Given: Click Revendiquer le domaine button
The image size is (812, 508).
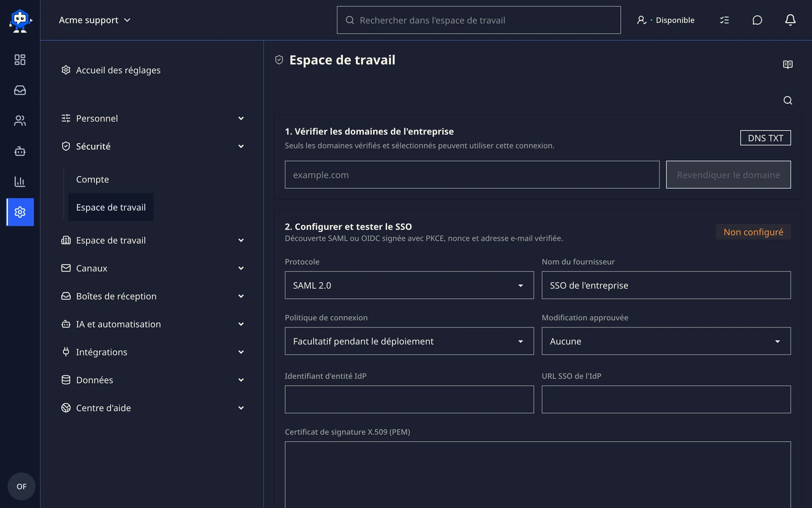Looking at the screenshot, I should (728, 175).
